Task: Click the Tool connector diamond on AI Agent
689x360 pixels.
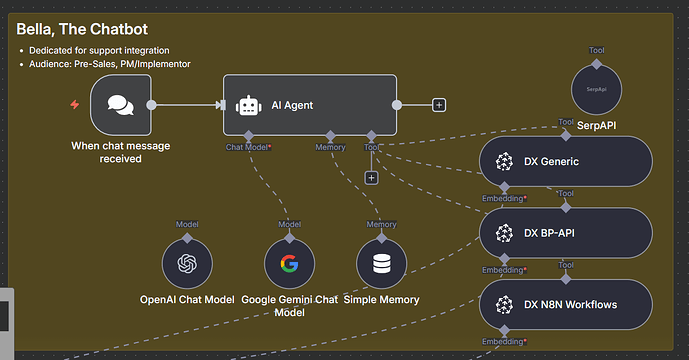Action: pyautogui.click(x=371, y=135)
